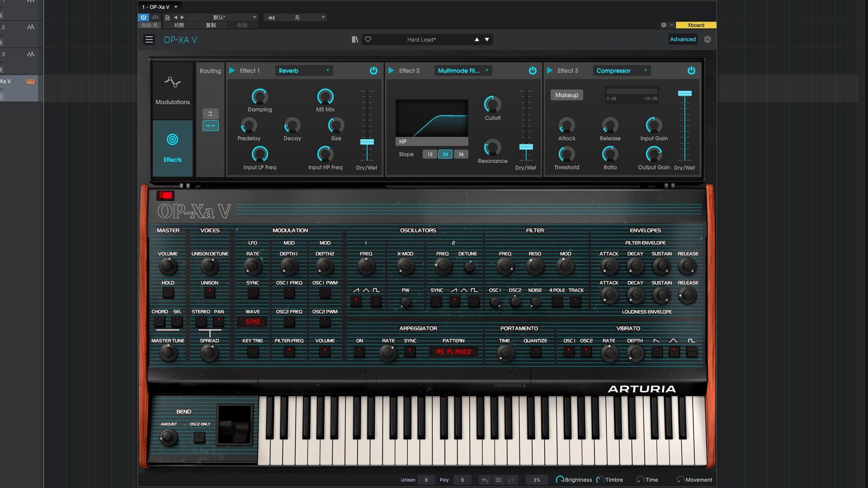The height and width of the screenshot is (488, 868).
Task: Toggle Effect 1 Reverb power on/off
Action: pyautogui.click(x=373, y=70)
